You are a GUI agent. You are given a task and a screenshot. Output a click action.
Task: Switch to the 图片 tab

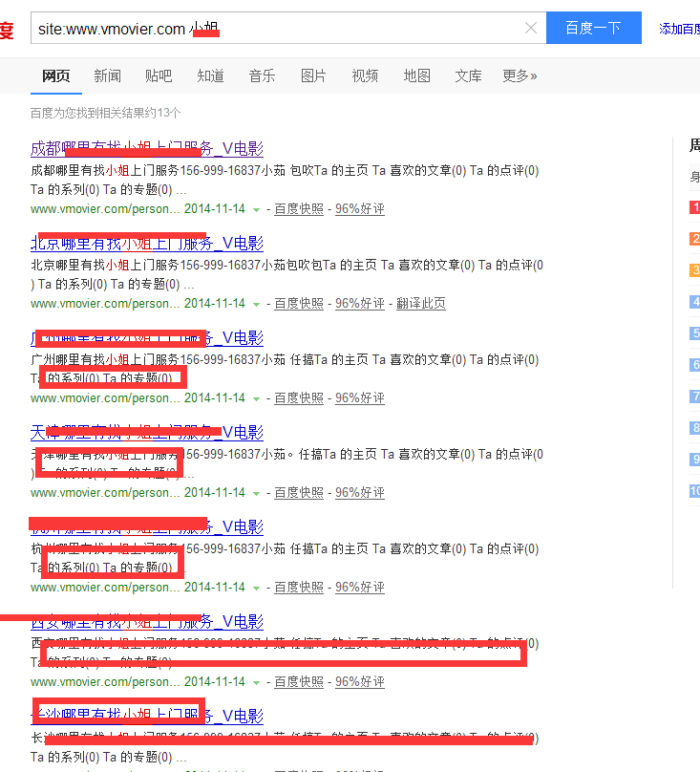coord(313,75)
